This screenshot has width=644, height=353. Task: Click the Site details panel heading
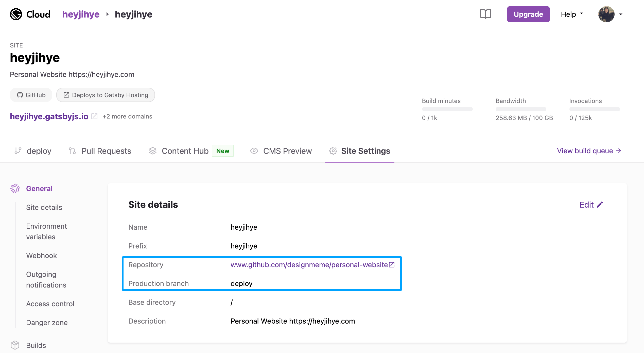click(x=153, y=205)
